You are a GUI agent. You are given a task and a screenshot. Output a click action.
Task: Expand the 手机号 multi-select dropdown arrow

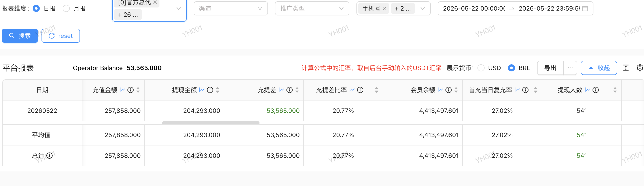click(422, 8)
